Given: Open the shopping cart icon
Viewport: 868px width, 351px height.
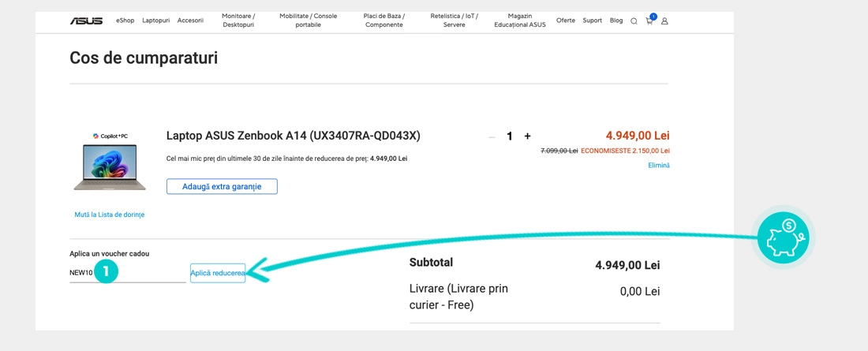Looking at the screenshot, I should 649,21.
